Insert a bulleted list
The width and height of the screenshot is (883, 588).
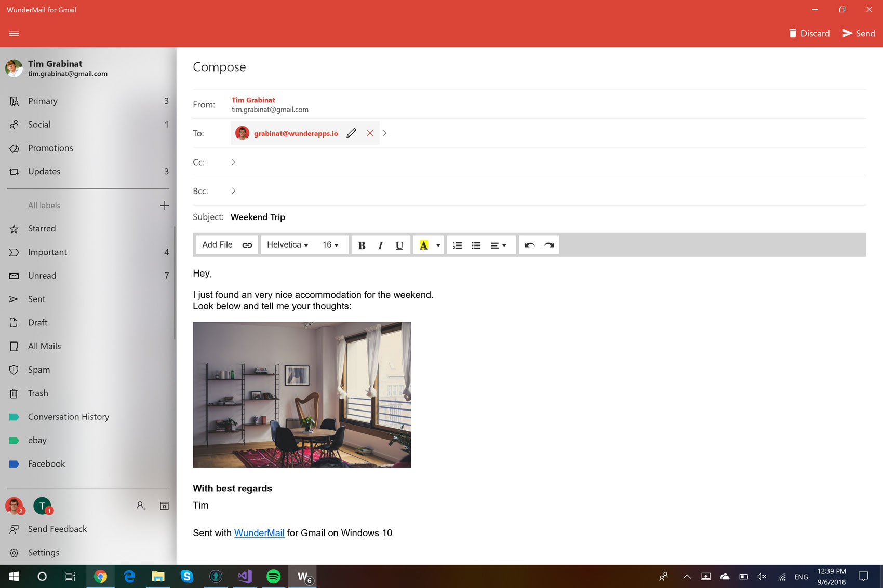(476, 245)
